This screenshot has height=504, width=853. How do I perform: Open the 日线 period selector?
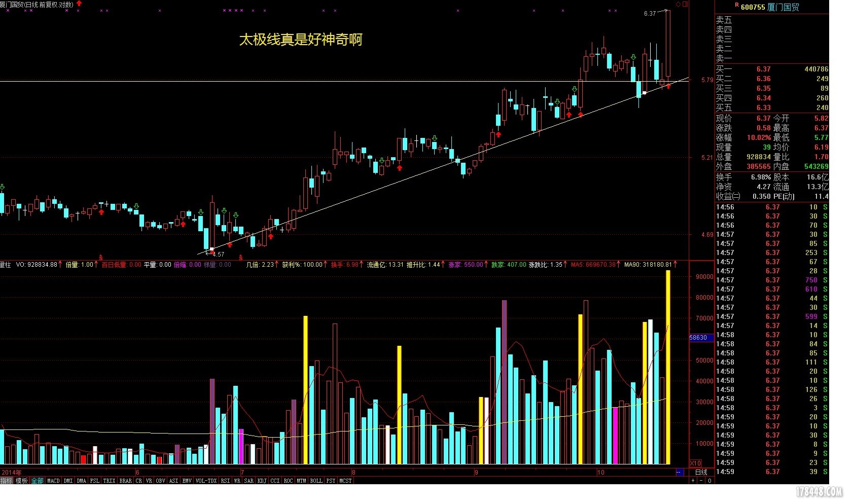[x=701, y=472]
